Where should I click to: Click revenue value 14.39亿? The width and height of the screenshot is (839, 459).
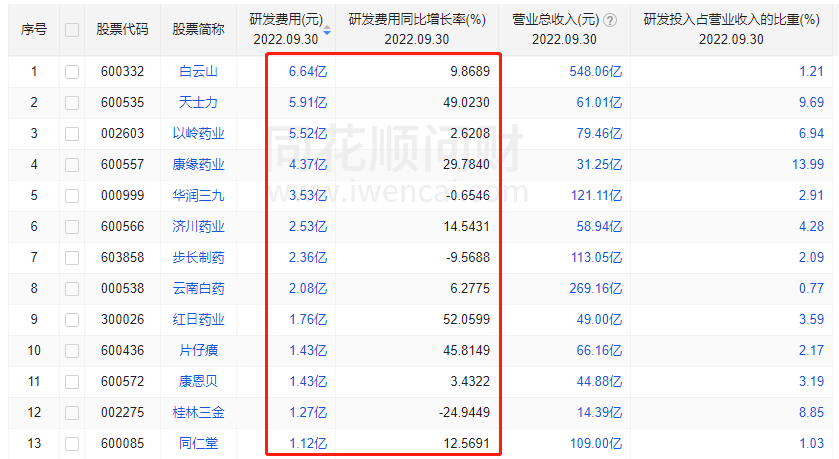click(x=599, y=413)
